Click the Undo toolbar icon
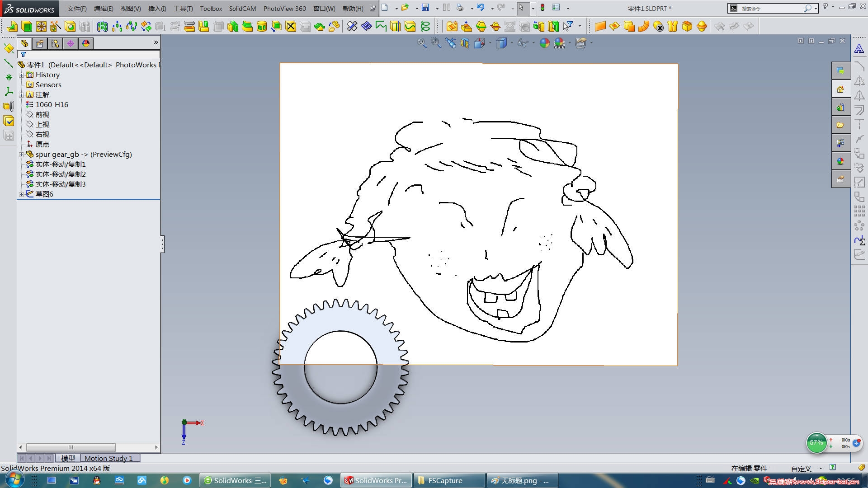This screenshot has height=488, width=868. tap(480, 8)
